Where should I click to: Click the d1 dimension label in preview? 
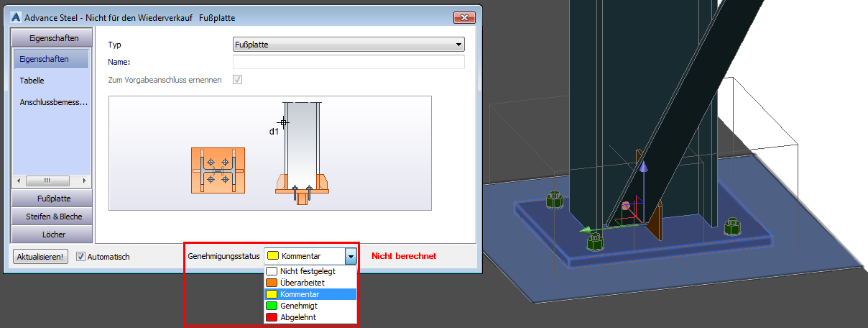pos(274,132)
